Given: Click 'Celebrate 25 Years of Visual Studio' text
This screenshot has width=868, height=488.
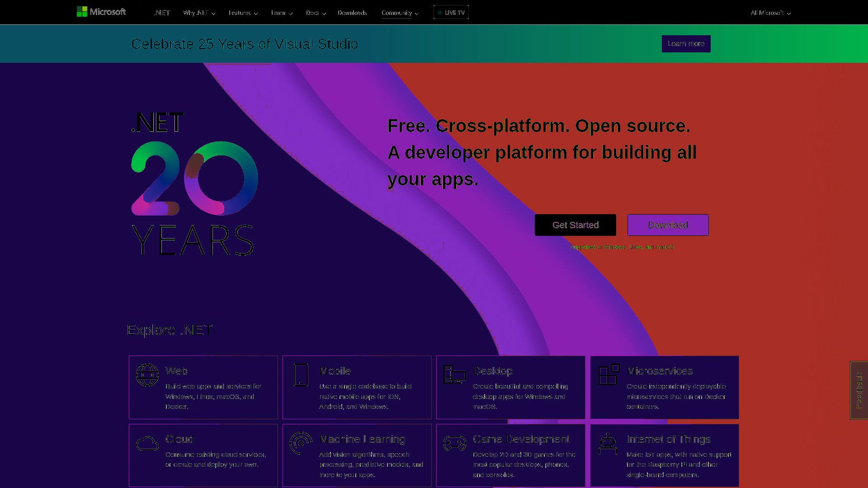Looking at the screenshot, I should pyautogui.click(x=245, y=44).
